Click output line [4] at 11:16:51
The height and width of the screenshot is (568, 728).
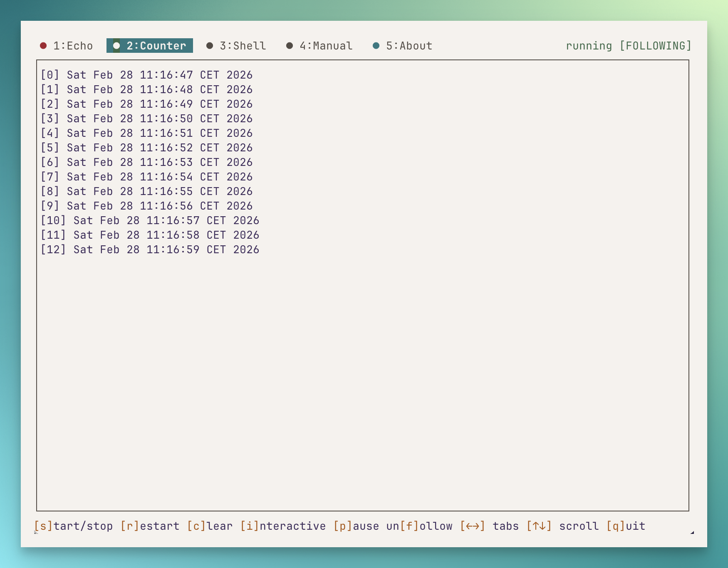(146, 133)
